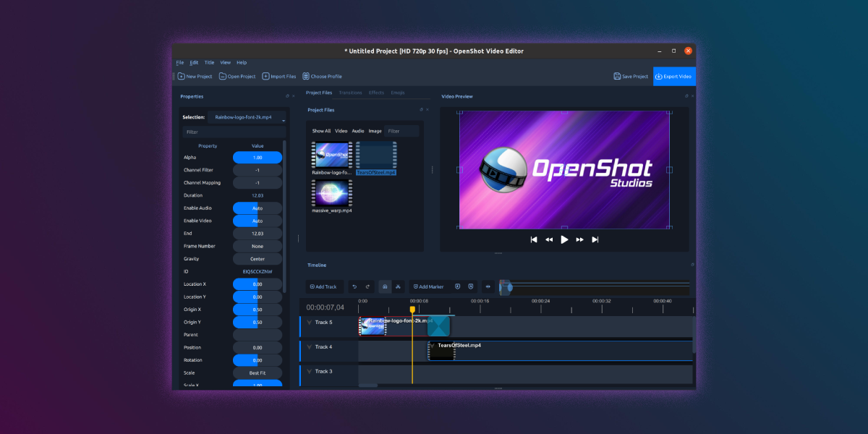Undock the Project Files panel
The height and width of the screenshot is (434, 868).
click(x=422, y=109)
